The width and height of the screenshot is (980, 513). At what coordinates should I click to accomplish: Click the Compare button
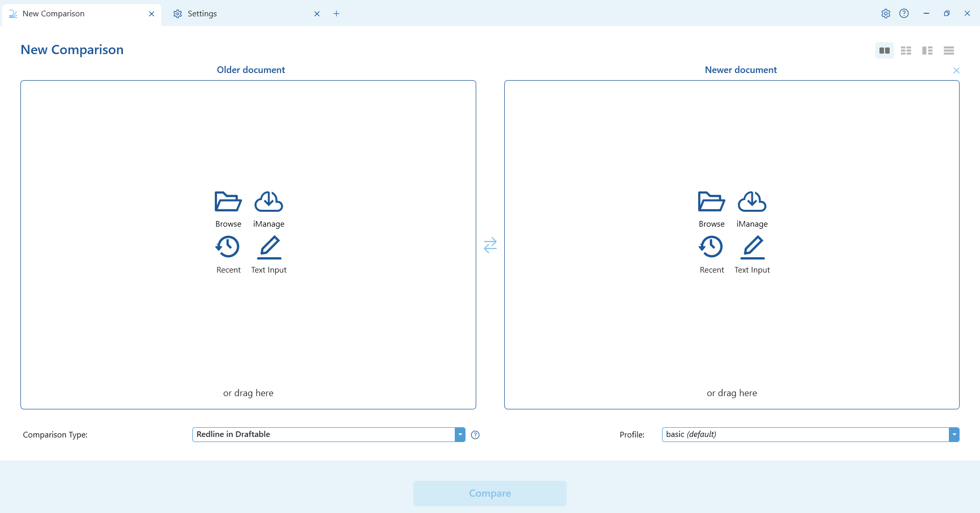pos(490,494)
